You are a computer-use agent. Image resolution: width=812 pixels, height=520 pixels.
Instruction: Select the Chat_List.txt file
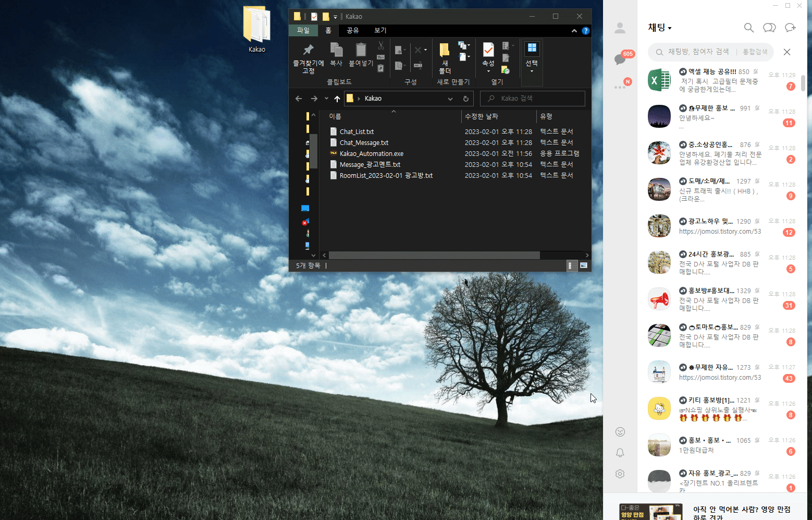(356, 132)
